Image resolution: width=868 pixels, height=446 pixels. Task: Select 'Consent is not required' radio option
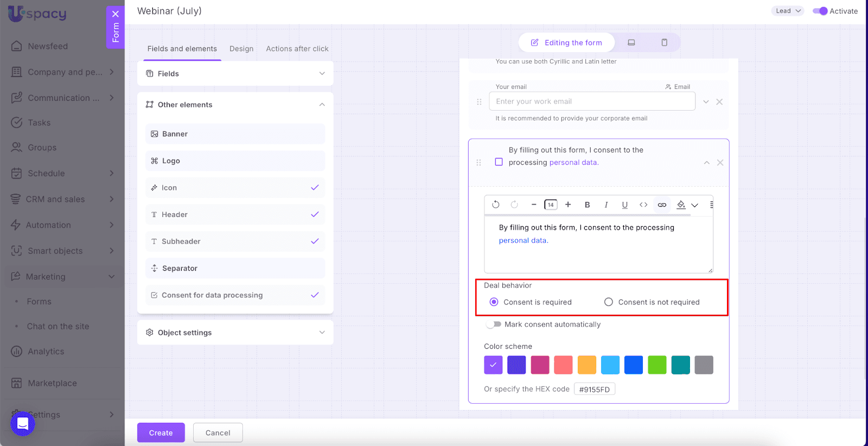[x=609, y=302]
